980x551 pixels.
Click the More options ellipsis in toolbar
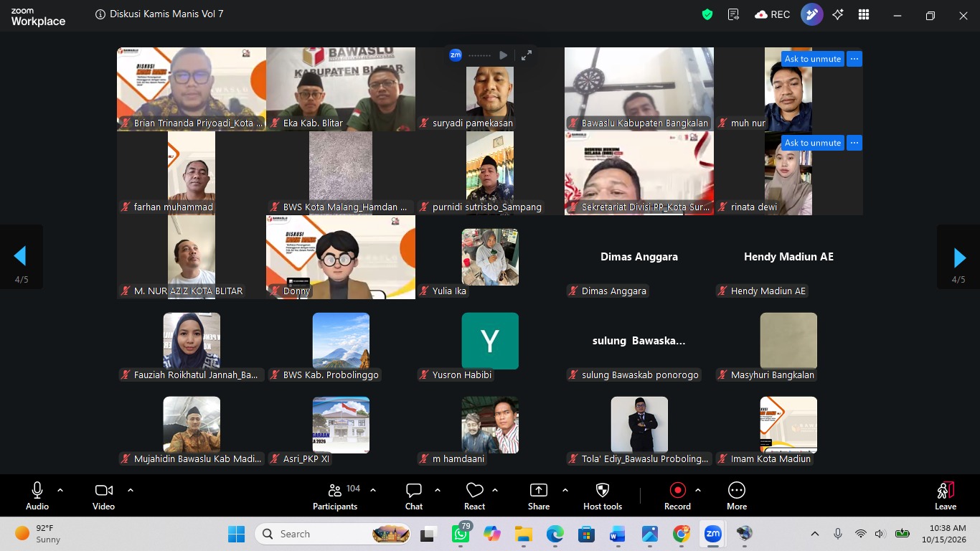737,496
